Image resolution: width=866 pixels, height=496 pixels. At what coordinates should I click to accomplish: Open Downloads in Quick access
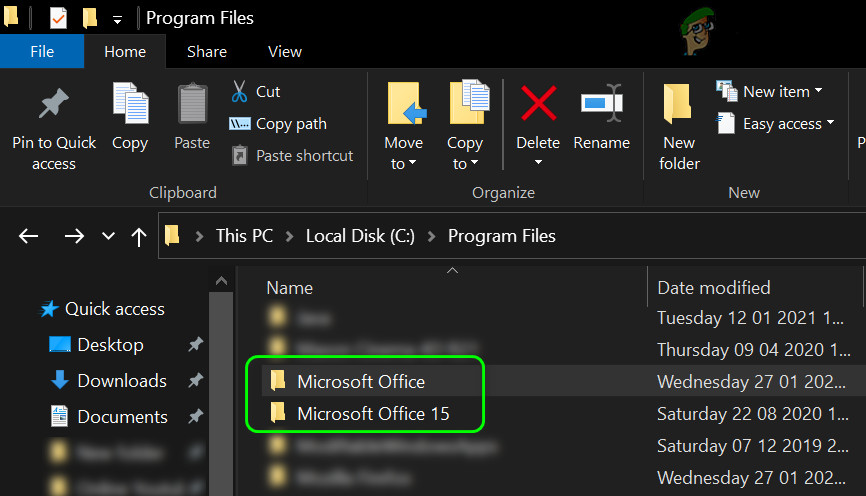click(121, 381)
